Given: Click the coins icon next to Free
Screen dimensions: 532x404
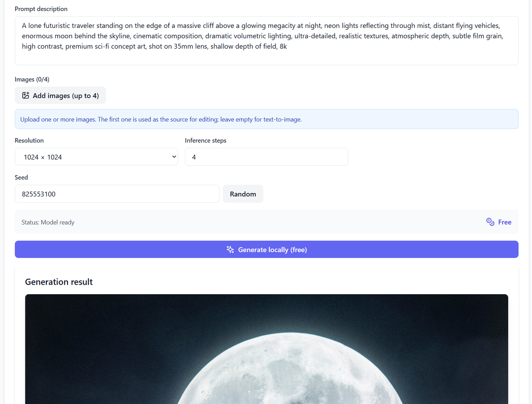Looking at the screenshot, I should coord(490,222).
